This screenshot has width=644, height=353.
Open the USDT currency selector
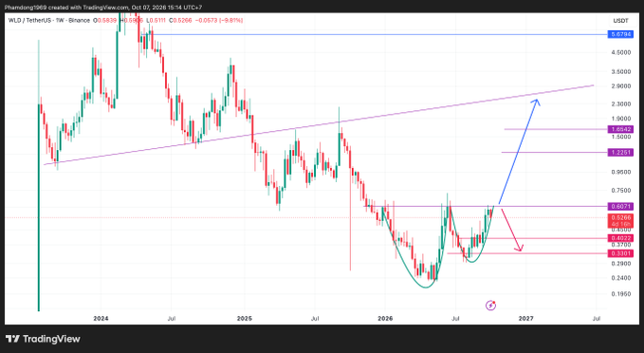pyautogui.click(x=620, y=21)
